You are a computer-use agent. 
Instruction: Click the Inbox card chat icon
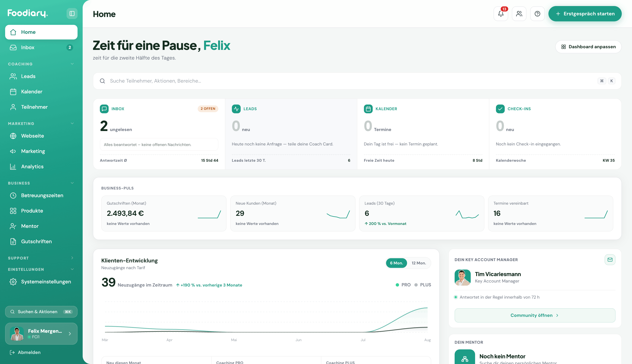click(x=104, y=109)
